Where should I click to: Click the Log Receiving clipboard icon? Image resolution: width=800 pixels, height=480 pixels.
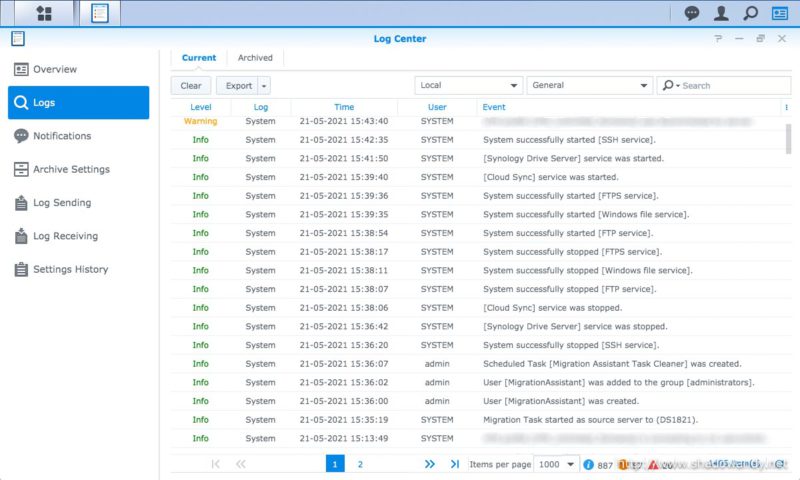tap(21, 236)
